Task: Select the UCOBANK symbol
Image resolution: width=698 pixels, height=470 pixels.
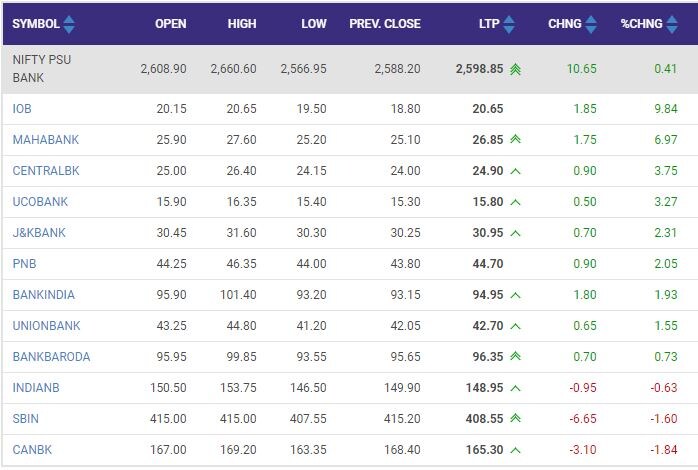Action: (40, 202)
